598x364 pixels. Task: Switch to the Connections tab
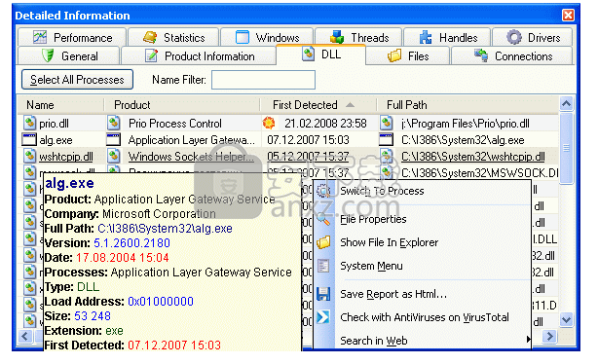click(512, 56)
